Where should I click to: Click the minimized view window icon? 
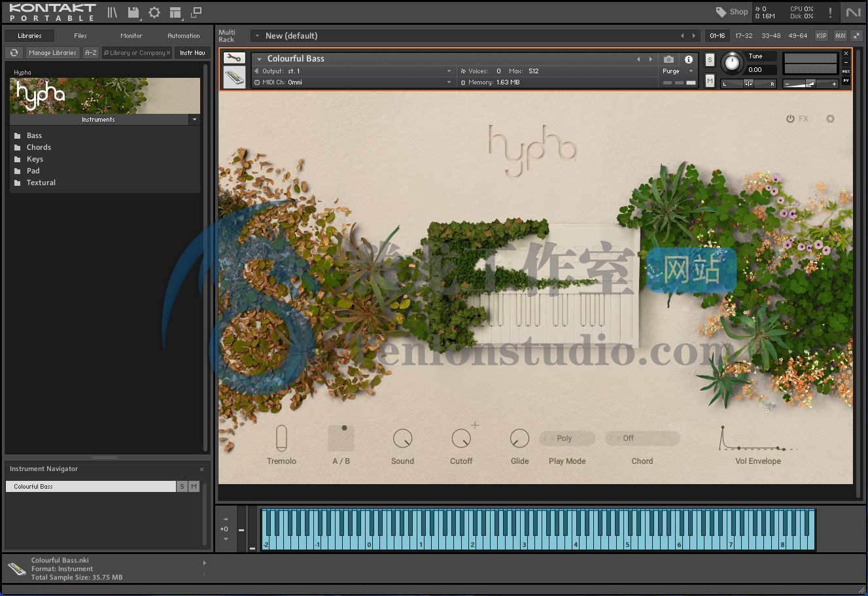coord(196,12)
